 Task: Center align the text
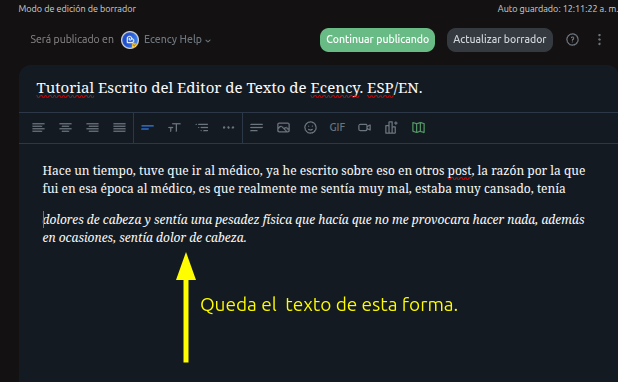click(x=65, y=128)
